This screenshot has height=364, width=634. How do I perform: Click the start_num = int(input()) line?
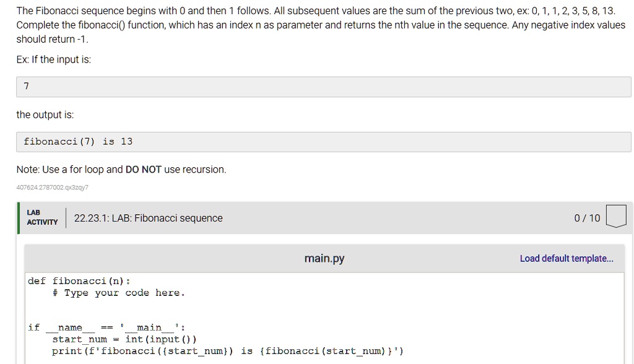[124, 339]
